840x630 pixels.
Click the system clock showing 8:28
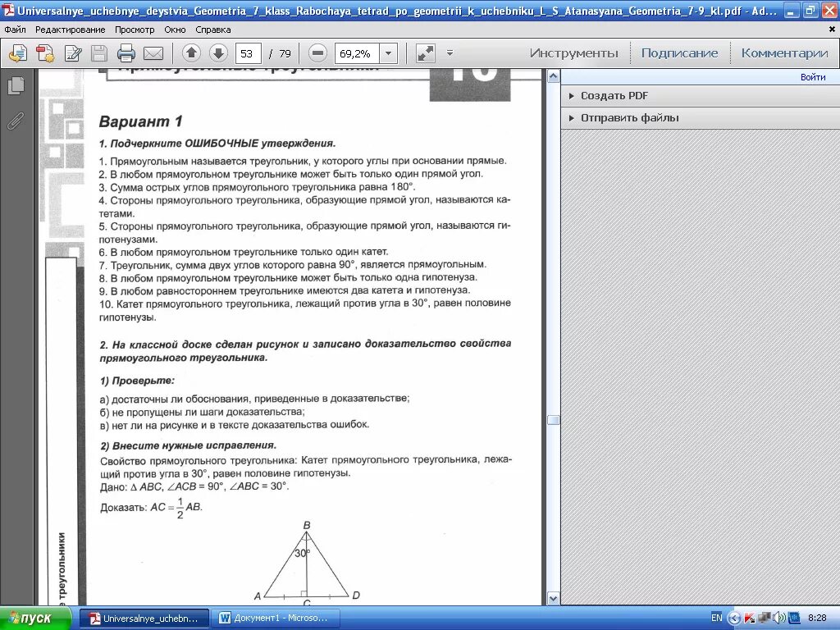817,618
